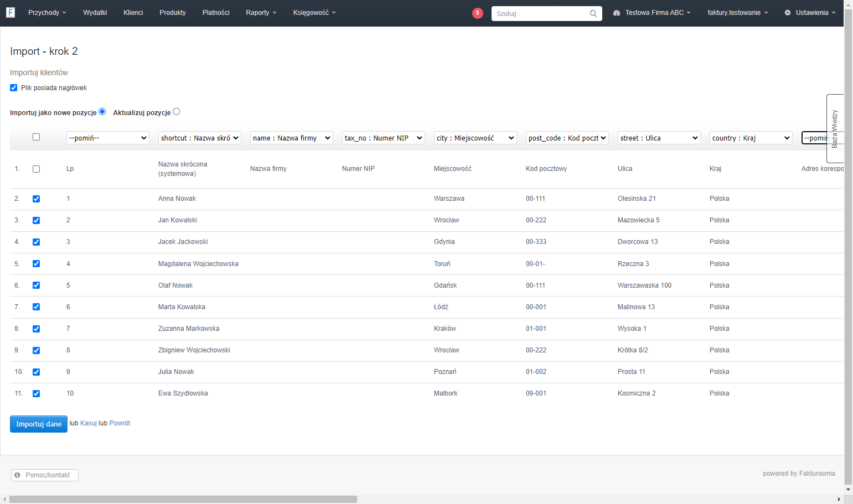Select 'Importuj jako nowe pozycje' radio
Image resolution: width=853 pixels, height=504 pixels.
(x=102, y=112)
